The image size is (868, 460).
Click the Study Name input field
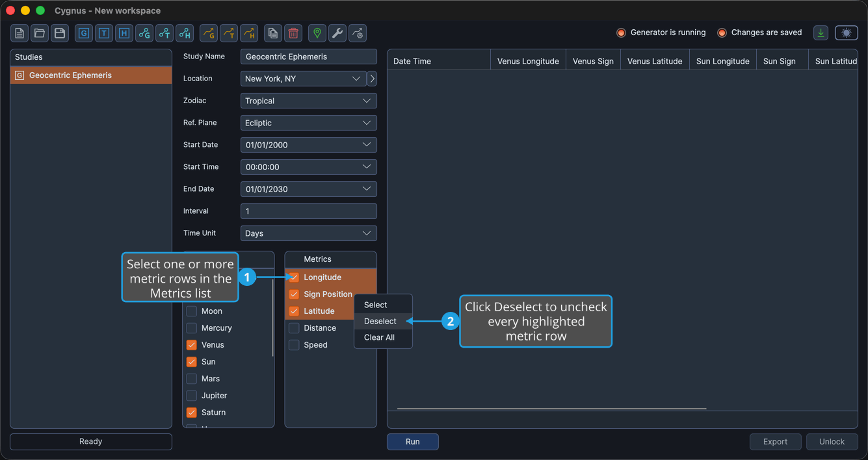pos(308,57)
